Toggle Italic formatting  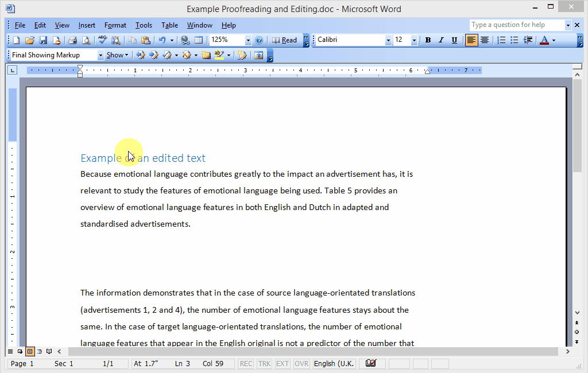pos(441,40)
